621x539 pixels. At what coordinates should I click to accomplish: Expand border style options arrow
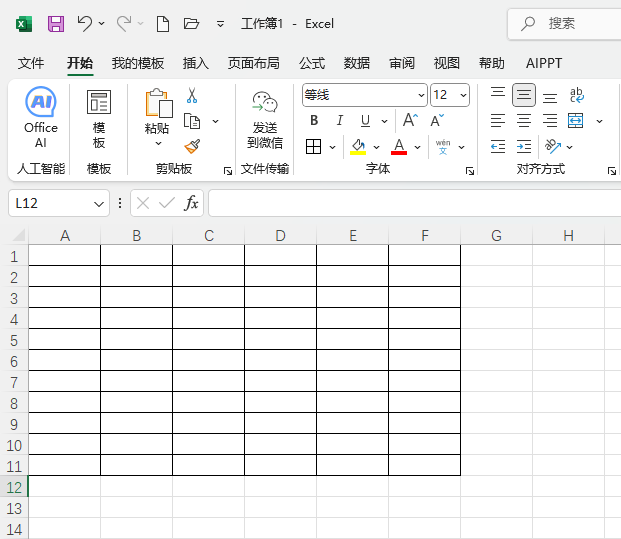click(332, 147)
